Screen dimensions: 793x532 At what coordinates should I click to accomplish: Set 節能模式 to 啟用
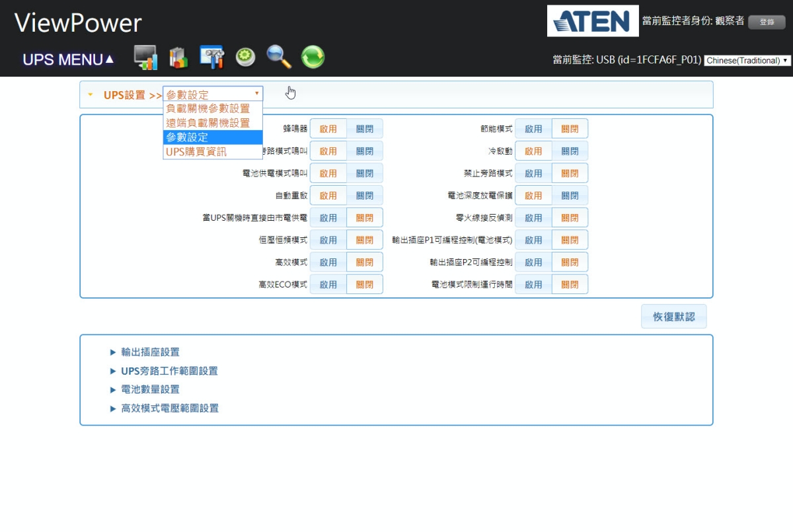click(533, 129)
